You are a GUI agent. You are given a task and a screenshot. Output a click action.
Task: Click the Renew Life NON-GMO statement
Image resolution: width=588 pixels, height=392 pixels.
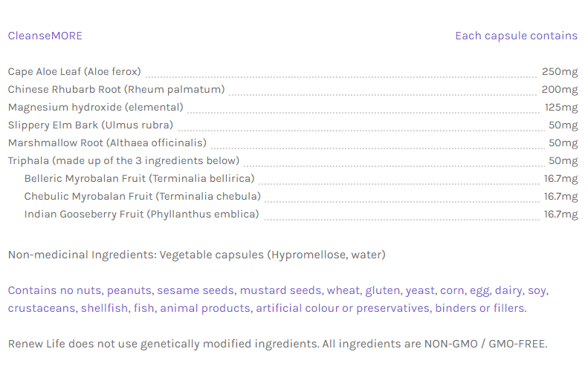pyautogui.click(x=277, y=344)
